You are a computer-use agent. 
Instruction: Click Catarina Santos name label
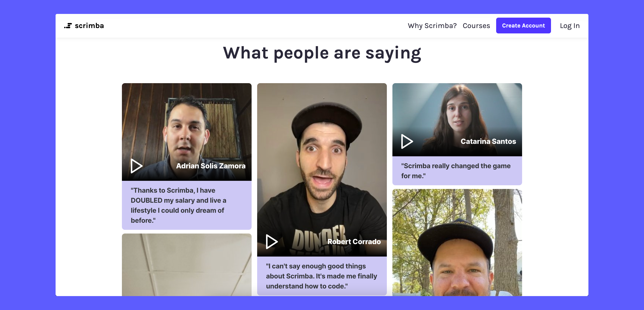pyautogui.click(x=488, y=141)
